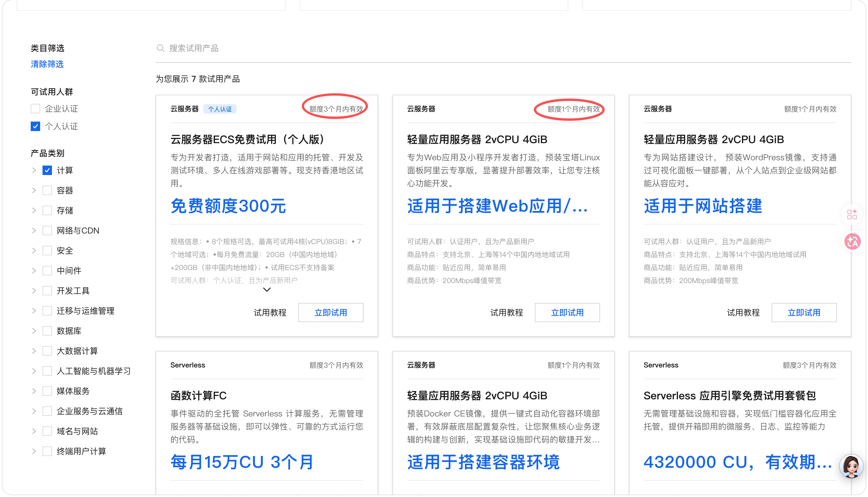Select the 人工智能与机器学习 category

coord(47,371)
